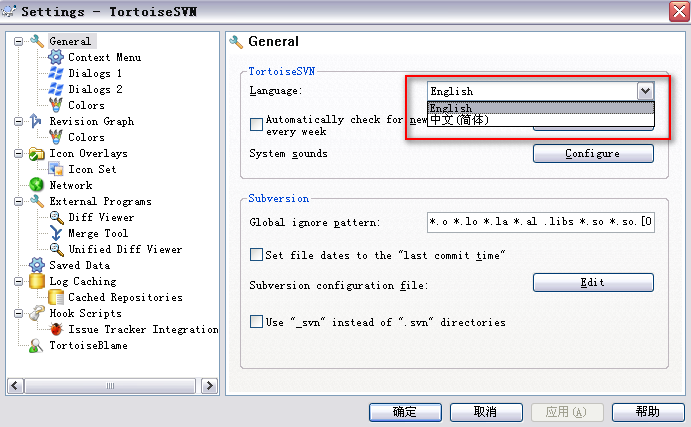Click the tree scrollbar right arrow
Viewport: 691px width, 427px height.
[209, 386]
